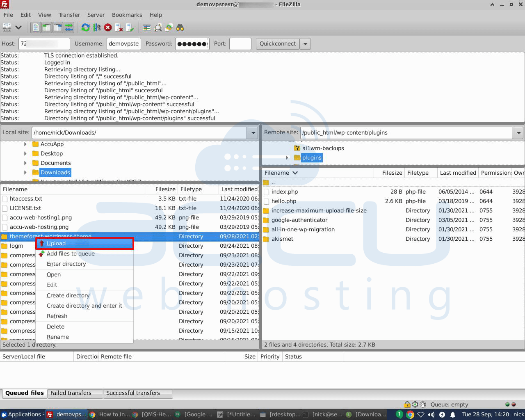Open the Edit menu

coord(25,15)
